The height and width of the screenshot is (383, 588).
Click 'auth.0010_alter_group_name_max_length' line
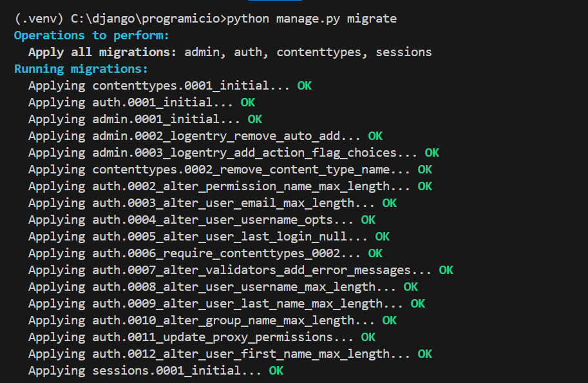pyautogui.click(x=213, y=320)
